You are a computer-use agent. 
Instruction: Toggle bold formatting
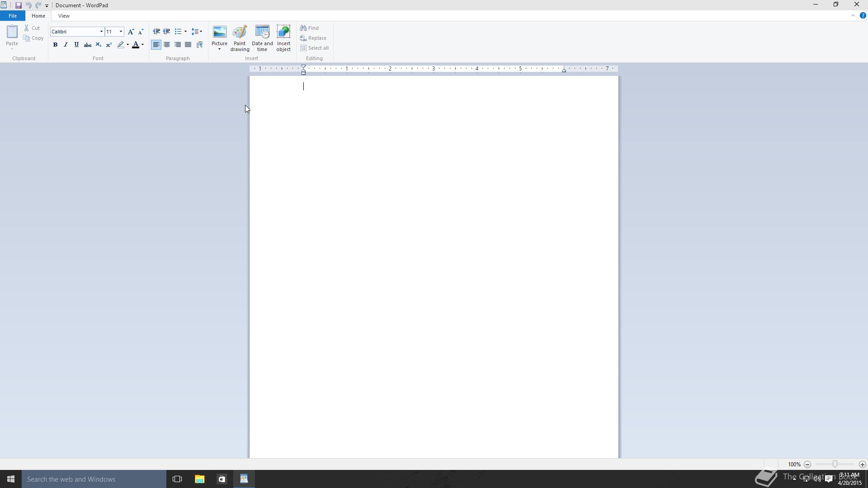coord(55,45)
